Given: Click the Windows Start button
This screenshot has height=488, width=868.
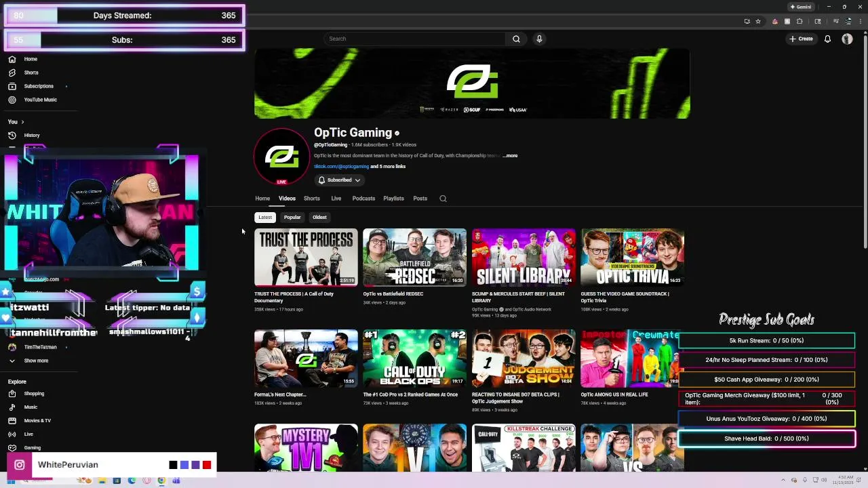Looking at the screenshot, I should pyautogui.click(x=11, y=481).
